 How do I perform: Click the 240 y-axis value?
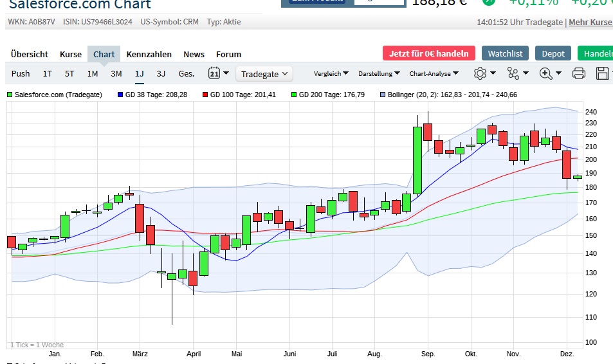[591, 112]
